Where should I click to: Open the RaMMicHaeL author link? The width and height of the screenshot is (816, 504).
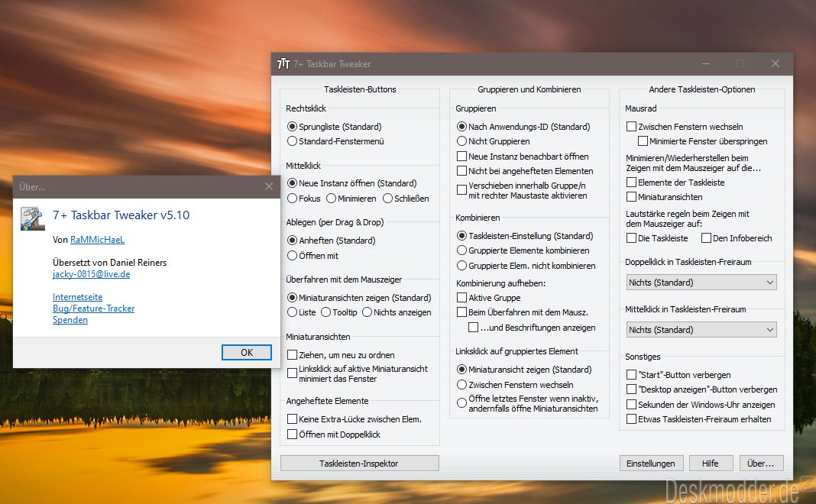[97, 239]
